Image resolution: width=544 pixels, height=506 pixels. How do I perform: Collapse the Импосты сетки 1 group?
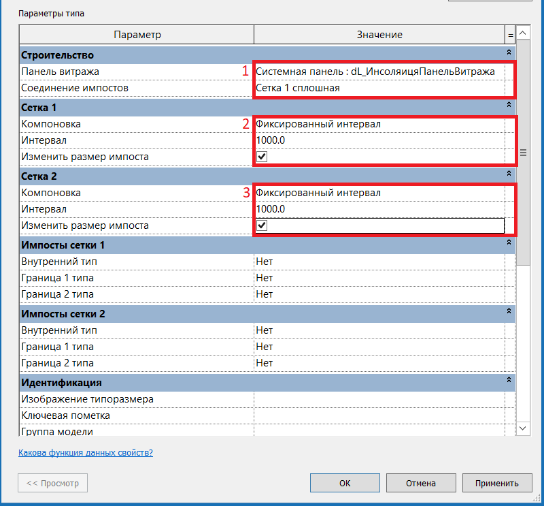(x=509, y=242)
